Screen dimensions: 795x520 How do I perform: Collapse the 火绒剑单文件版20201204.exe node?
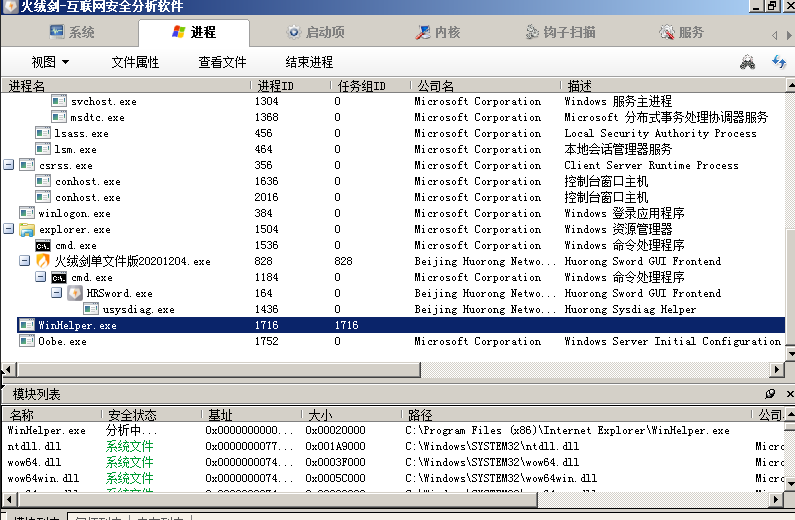point(24,261)
